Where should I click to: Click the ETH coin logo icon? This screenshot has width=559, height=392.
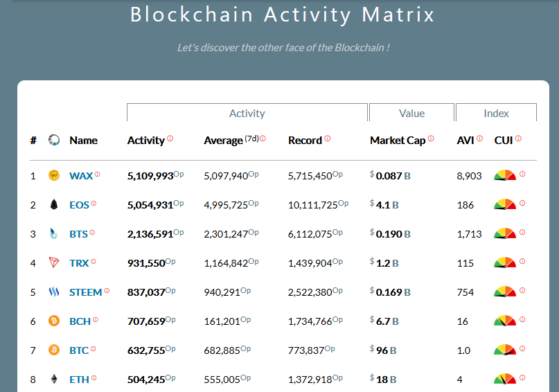coord(54,379)
